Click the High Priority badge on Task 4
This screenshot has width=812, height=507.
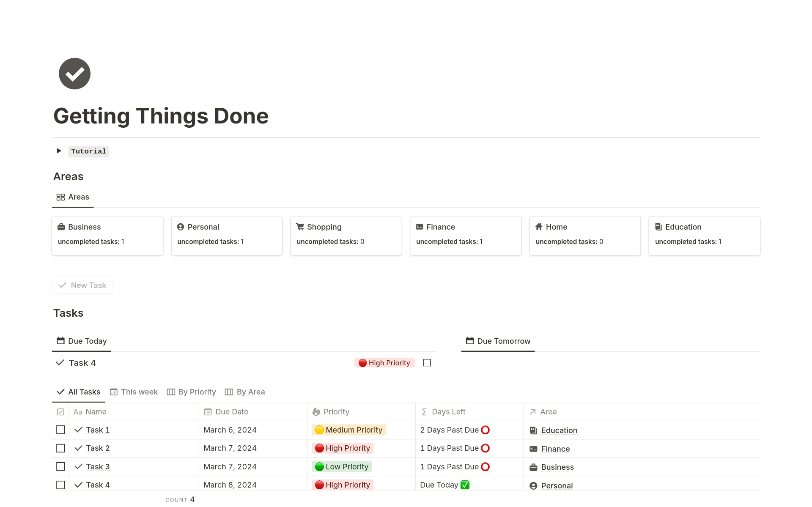tap(384, 363)
